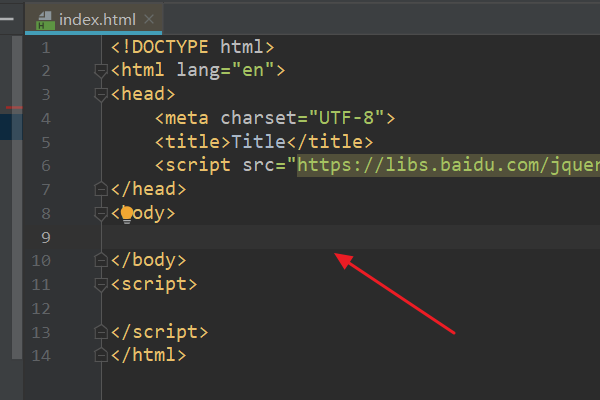Collapse the head tag fold on line 3

101,95
